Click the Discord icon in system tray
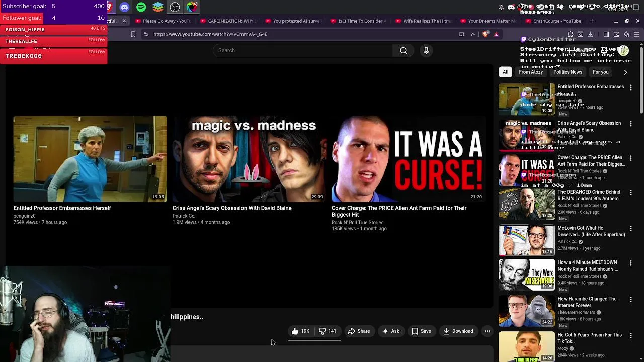 pyautogui.click(x=511, y=7)
